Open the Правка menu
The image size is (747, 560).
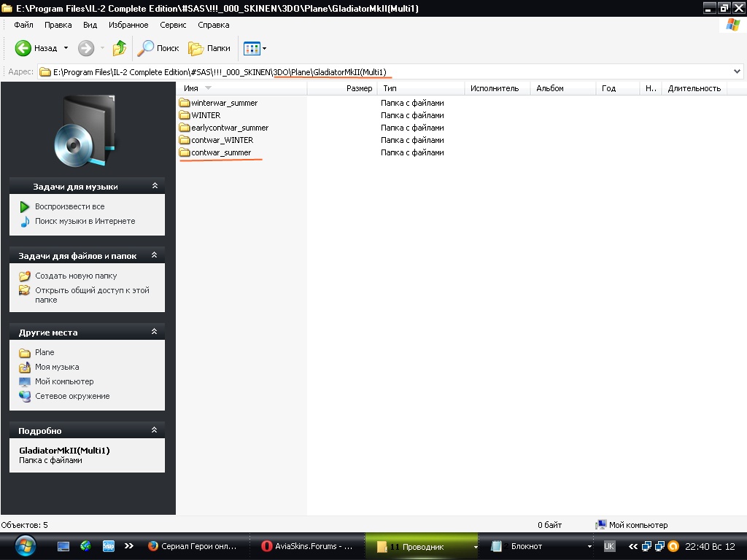point(58,25)
